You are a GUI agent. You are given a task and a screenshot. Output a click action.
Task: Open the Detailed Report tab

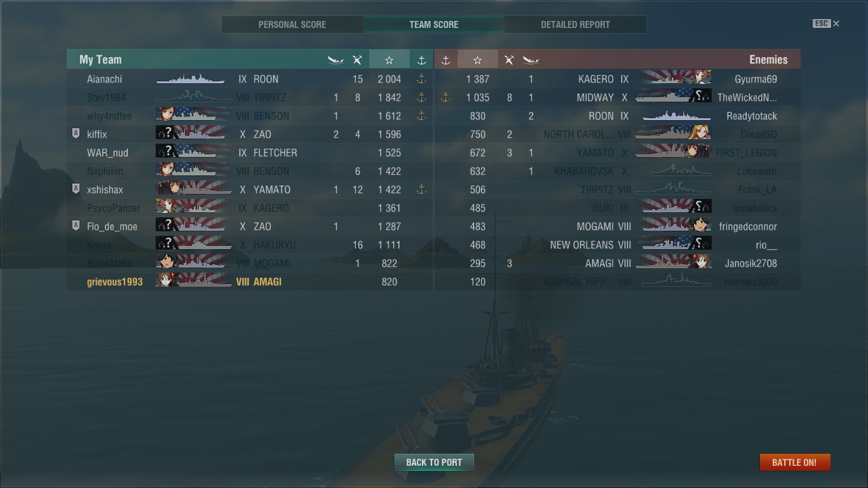click(575, 25)
